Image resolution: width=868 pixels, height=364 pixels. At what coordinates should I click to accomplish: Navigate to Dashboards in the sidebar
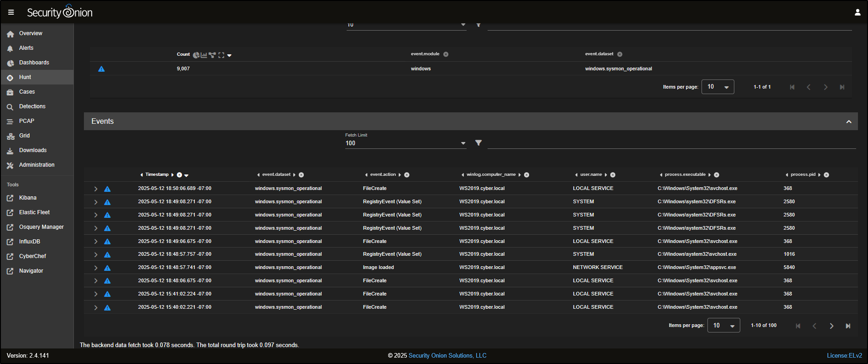tap(34, 63)
